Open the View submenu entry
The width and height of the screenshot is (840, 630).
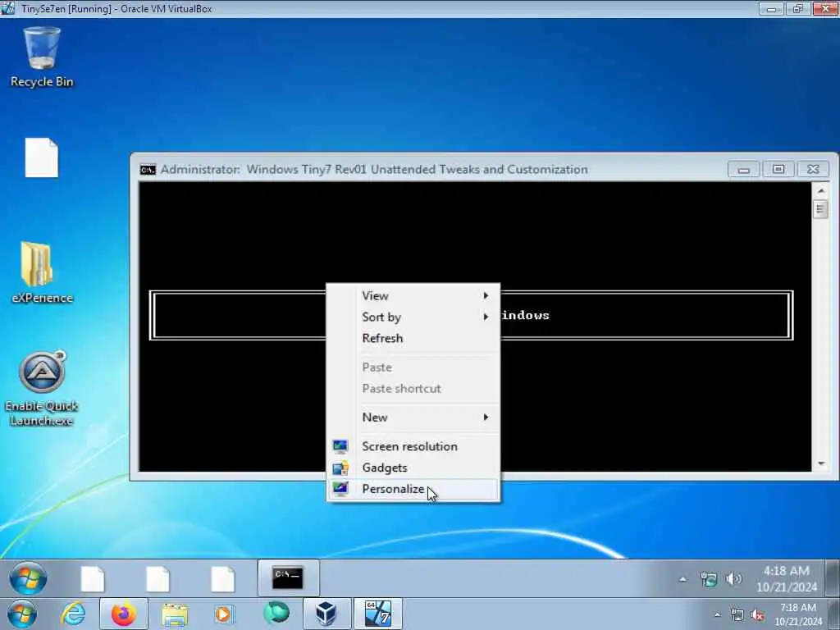(413, 295)
